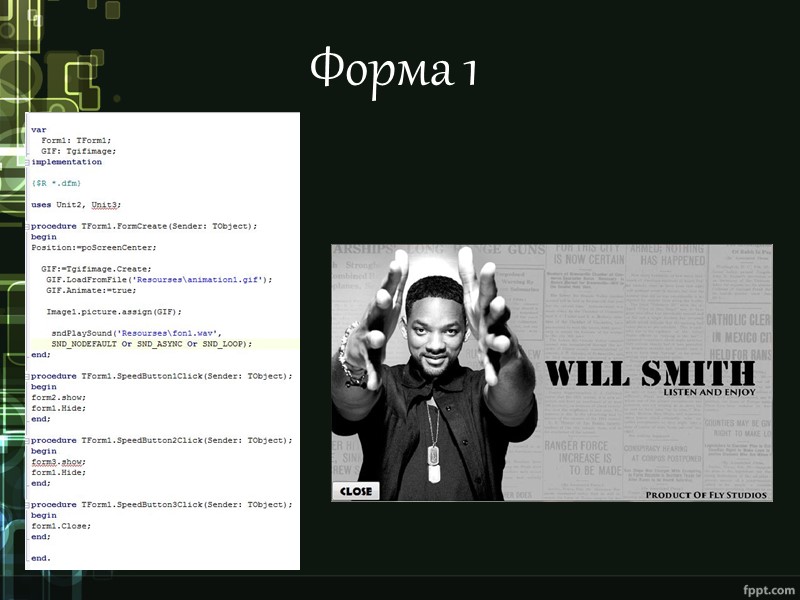Viewport: 800px width, 600px height.
Task: Click the 'form3.show;' line
Action: (x=59, y=462)
